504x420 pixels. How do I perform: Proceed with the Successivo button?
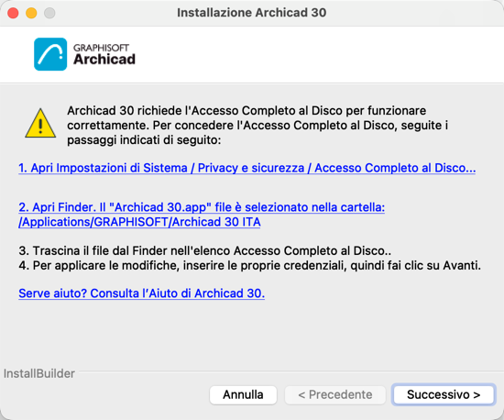[x=444, y=394]
